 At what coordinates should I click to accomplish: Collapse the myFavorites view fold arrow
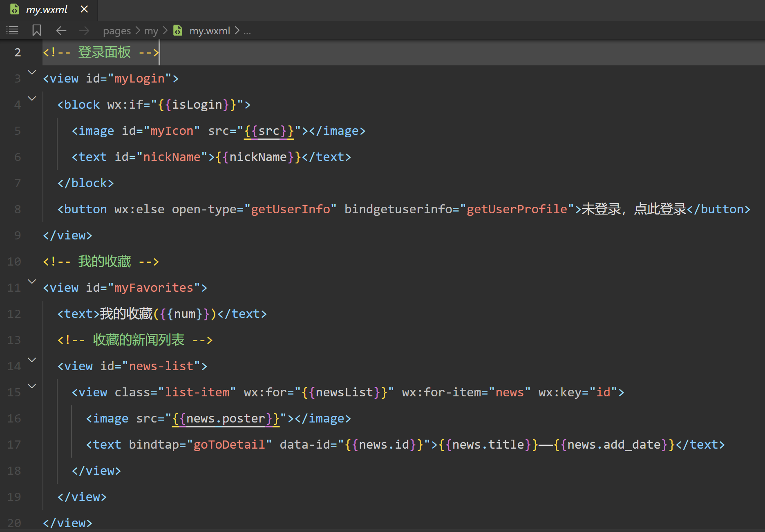(x=32, y=282)
